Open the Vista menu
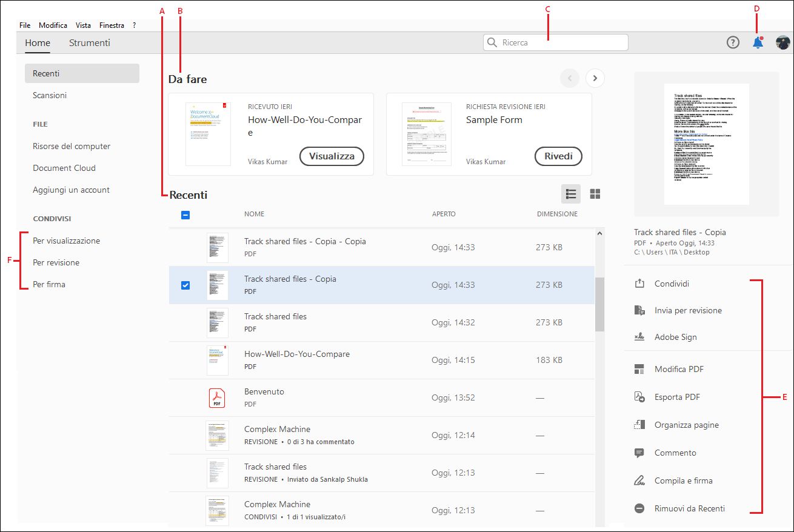794x532 pixels. 83,25
